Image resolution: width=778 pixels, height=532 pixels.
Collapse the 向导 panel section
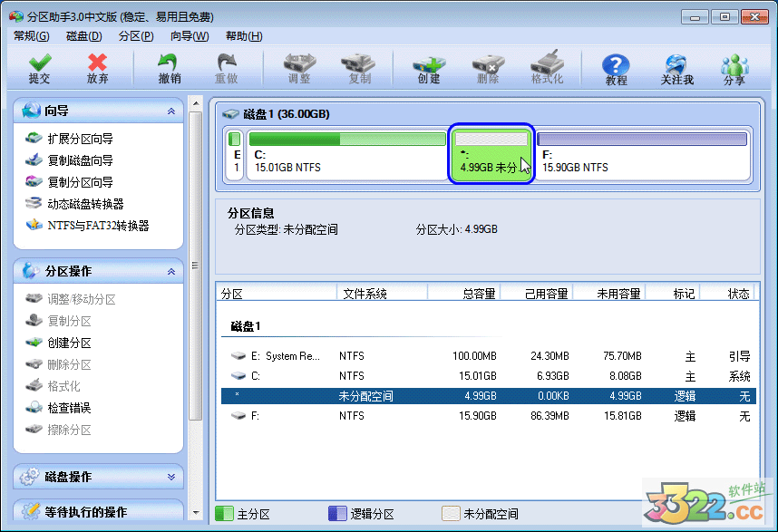click(171, 111)
